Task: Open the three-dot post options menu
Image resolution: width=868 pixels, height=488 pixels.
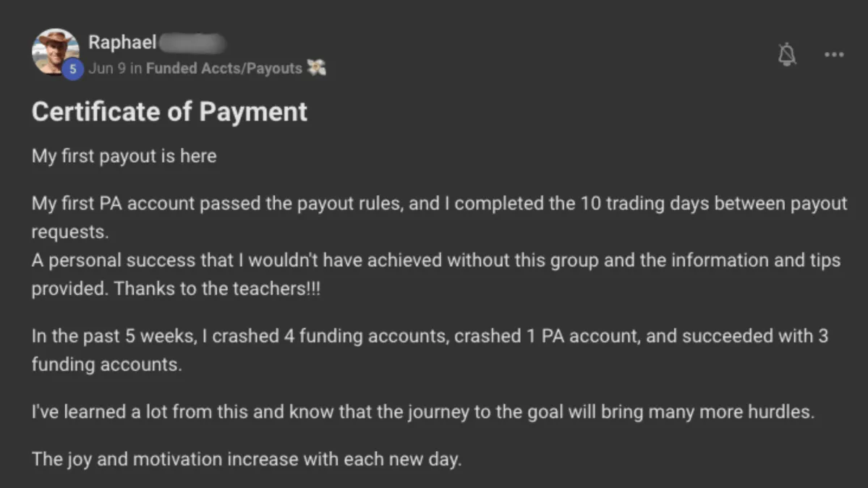Action: [x=834, y=55]
